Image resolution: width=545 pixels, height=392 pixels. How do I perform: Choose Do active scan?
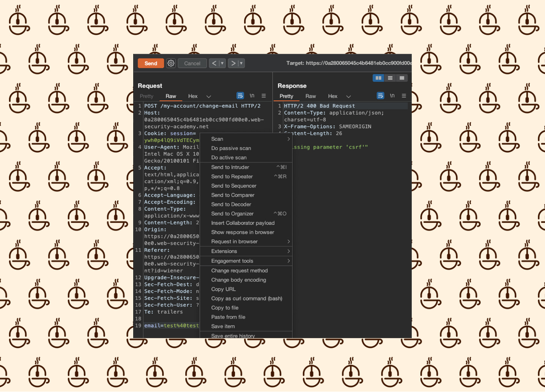(x=246, y=157)
